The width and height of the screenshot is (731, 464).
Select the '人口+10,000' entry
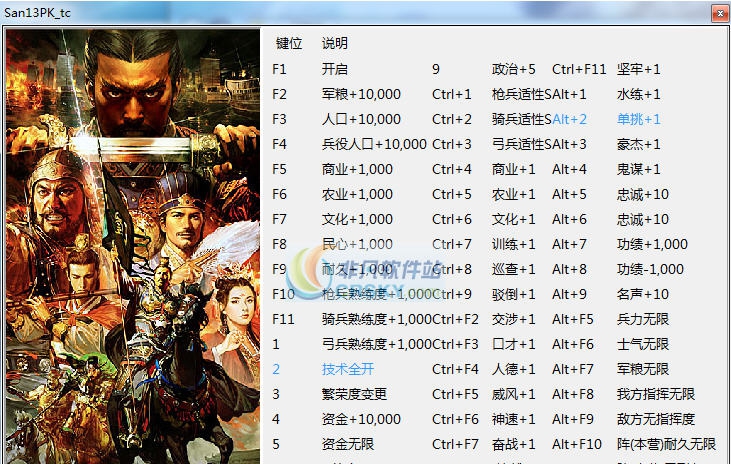tap(361, 119)
